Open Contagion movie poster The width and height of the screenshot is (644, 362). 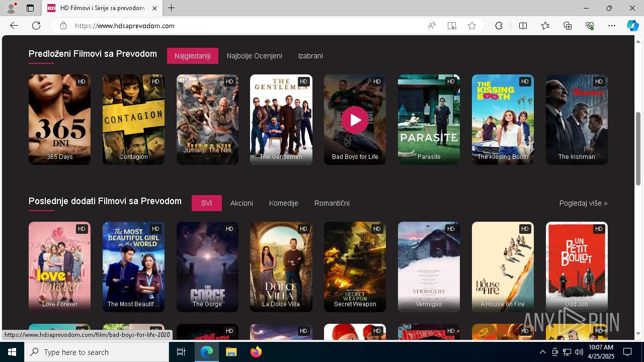133,120
